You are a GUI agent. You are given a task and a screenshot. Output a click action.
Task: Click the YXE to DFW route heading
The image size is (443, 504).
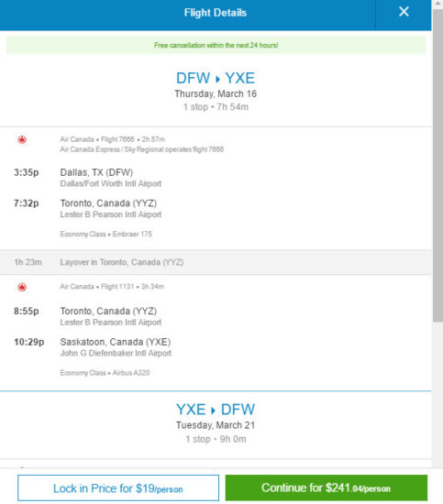pos(216,410)
